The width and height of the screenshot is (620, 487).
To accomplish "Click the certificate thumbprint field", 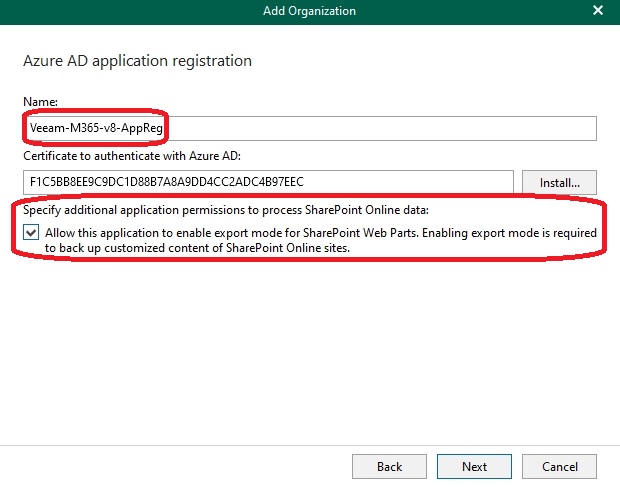I will pyautogui.click(x=268, y=182).
